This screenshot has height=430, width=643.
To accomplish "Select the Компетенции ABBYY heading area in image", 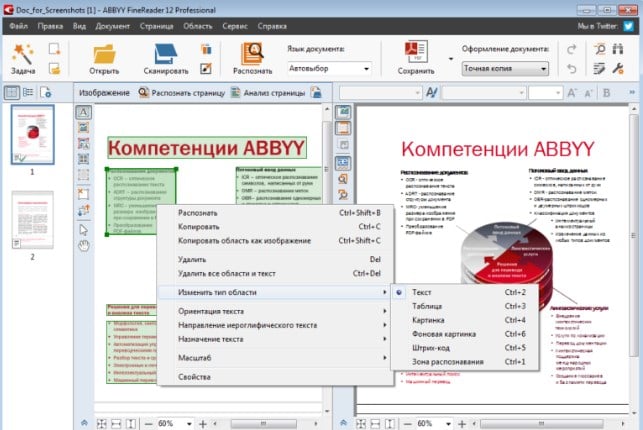I will (x=207, y=148).
